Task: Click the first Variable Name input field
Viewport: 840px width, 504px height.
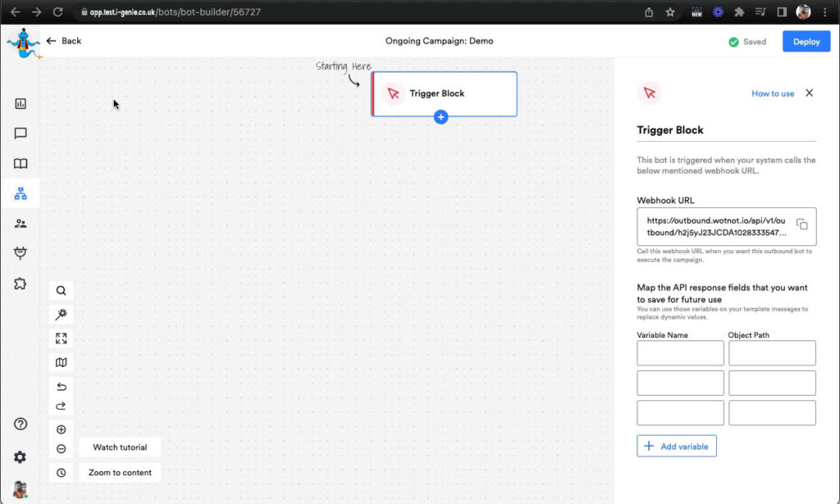Action: [680, 353]
